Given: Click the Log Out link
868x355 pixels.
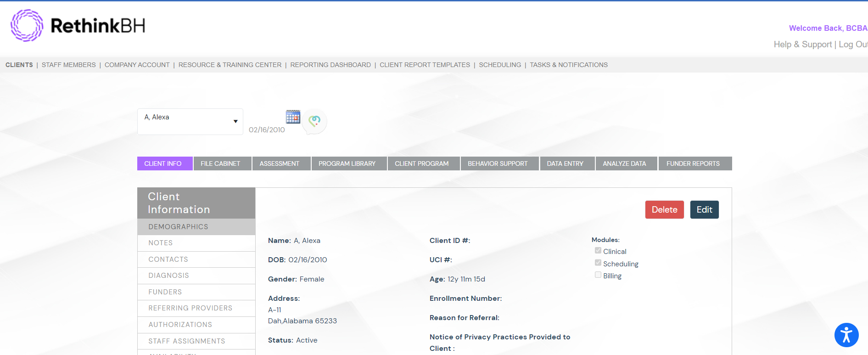Looking at the screenshot, I should 853,45.
